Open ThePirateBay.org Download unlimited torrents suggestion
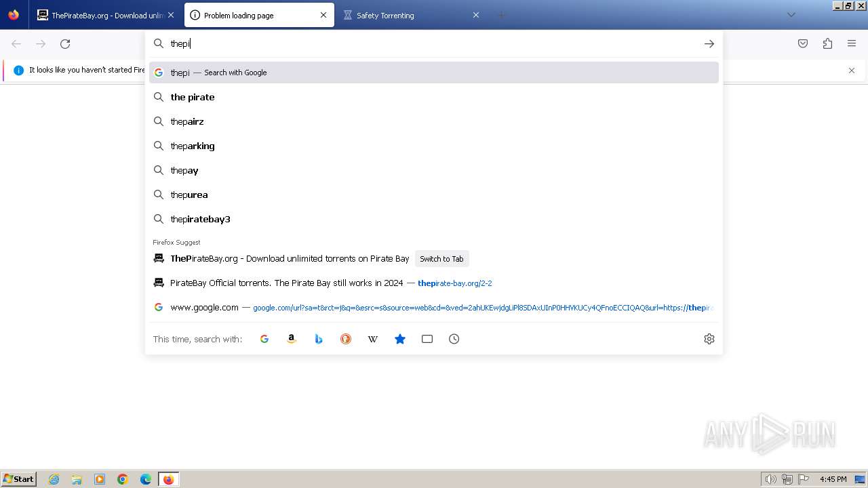 [434, 259]
